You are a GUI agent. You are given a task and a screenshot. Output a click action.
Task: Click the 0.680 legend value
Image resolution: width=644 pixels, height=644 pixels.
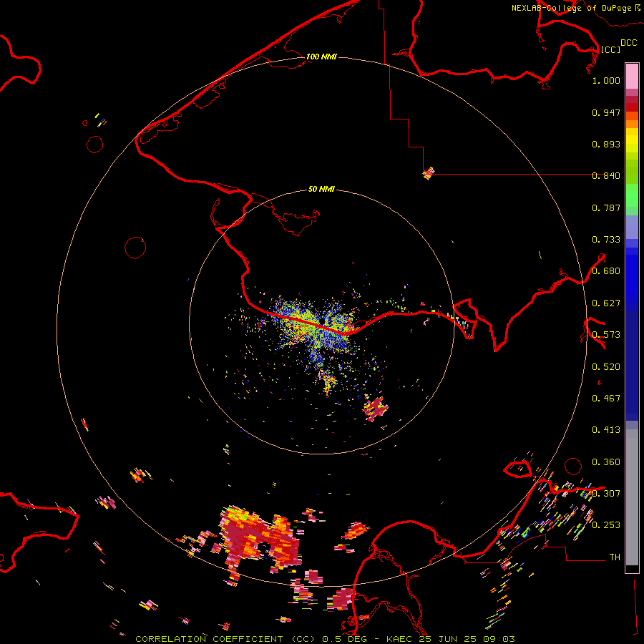pos(606,271)
